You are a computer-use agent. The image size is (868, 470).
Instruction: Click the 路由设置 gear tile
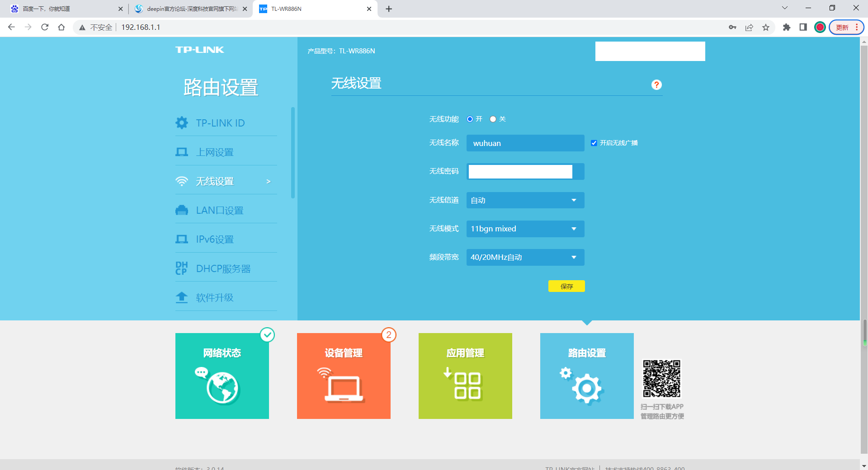pyautogui.click(x=587, y=376)
